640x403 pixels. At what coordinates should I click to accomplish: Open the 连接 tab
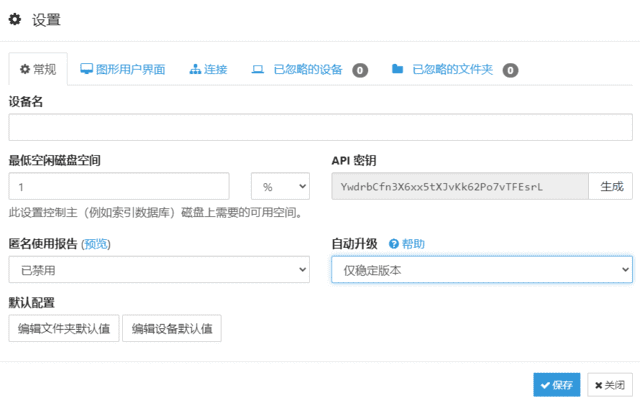pos(208,70)
